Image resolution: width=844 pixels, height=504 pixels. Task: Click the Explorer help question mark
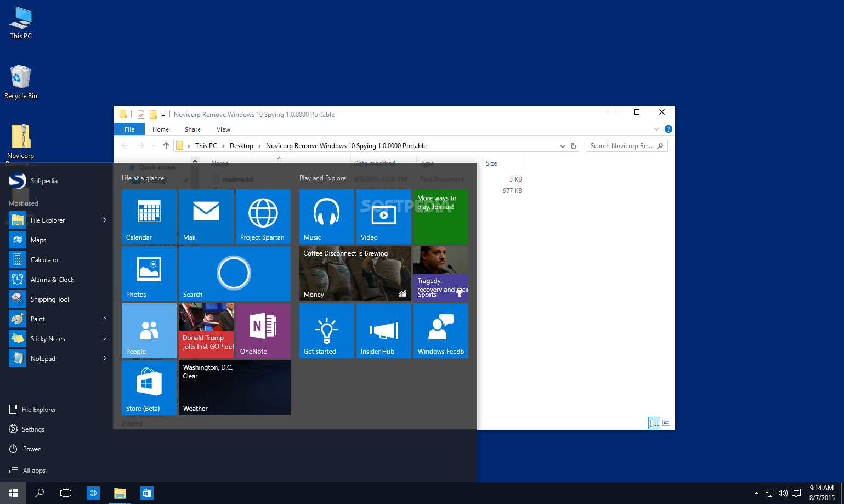point(668,129)
